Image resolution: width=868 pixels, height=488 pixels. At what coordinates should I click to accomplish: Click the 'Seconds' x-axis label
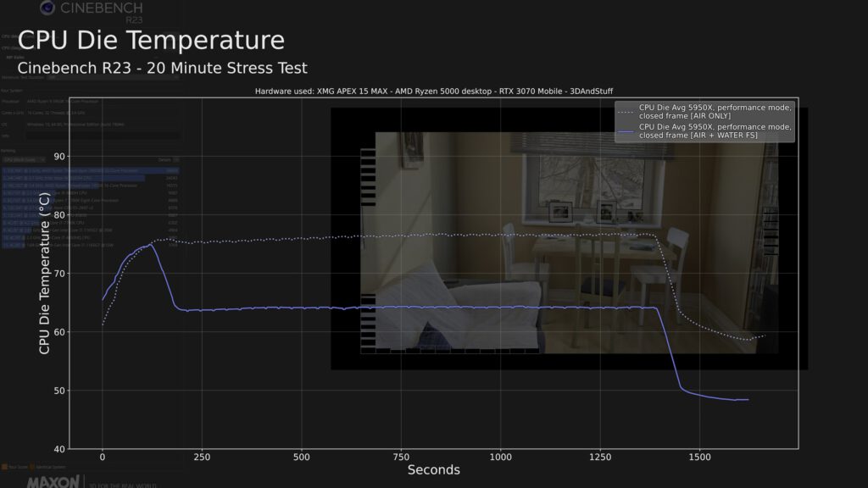pyautogui.click(x=433, y=469)
